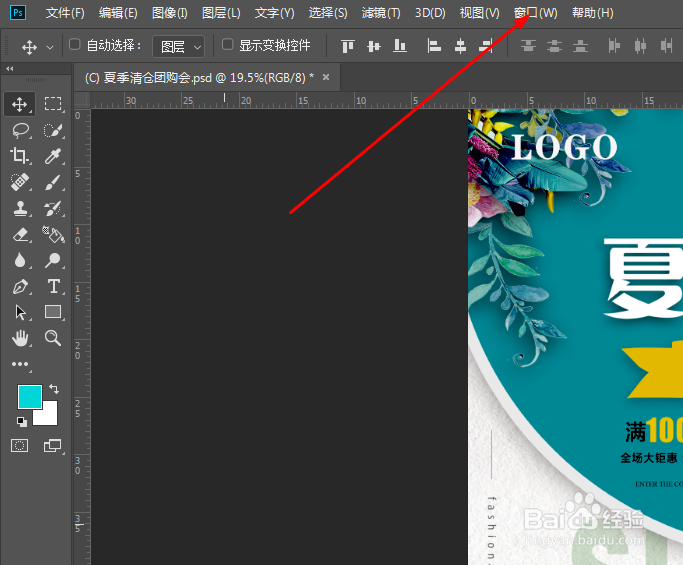Image resolution: width=683 pixels, height=565 pixels.
Task: Open the 视图(V) menu
Action: (480, 13)
